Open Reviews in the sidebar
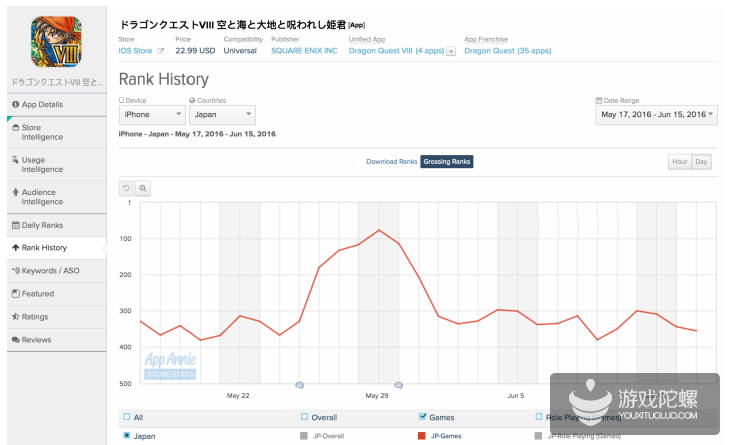The image size is (735, 445). tap(52, 340)
